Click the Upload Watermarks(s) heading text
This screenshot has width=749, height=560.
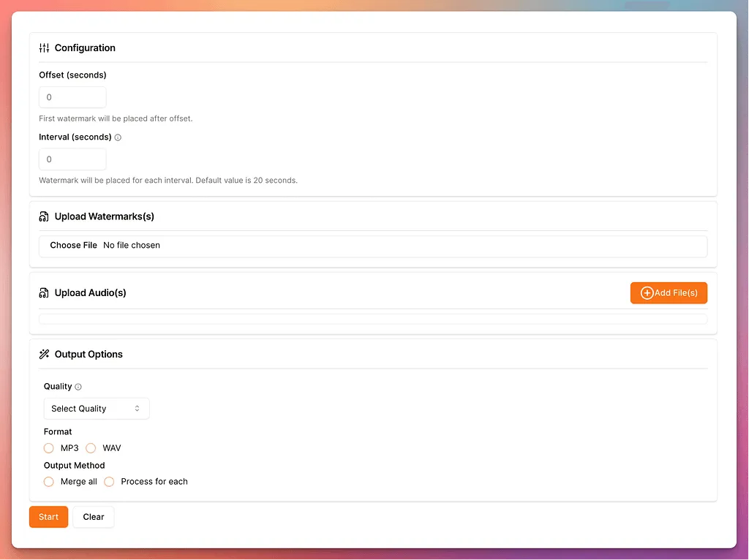[105, 216]
